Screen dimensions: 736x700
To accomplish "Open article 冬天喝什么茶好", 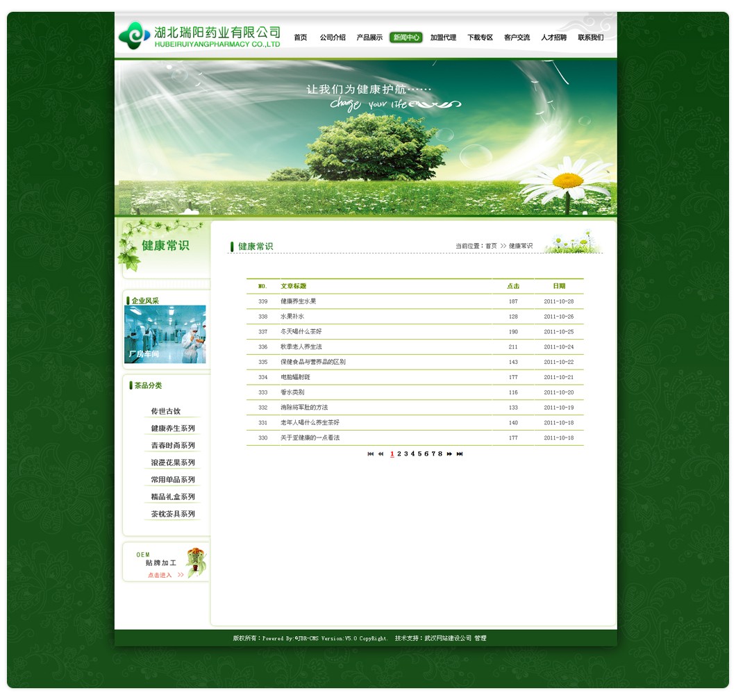I will point(301,331).
